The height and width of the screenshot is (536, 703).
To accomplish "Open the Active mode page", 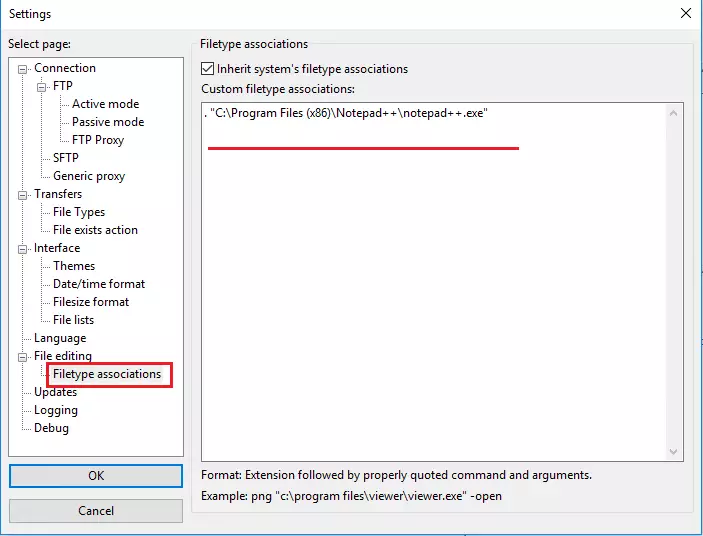I will [105, 104].
